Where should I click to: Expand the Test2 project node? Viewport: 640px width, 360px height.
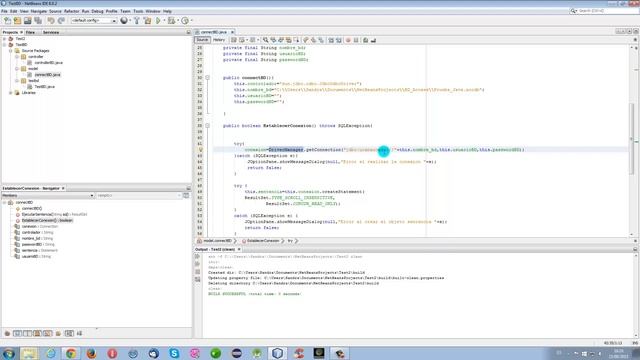(4, 39)
